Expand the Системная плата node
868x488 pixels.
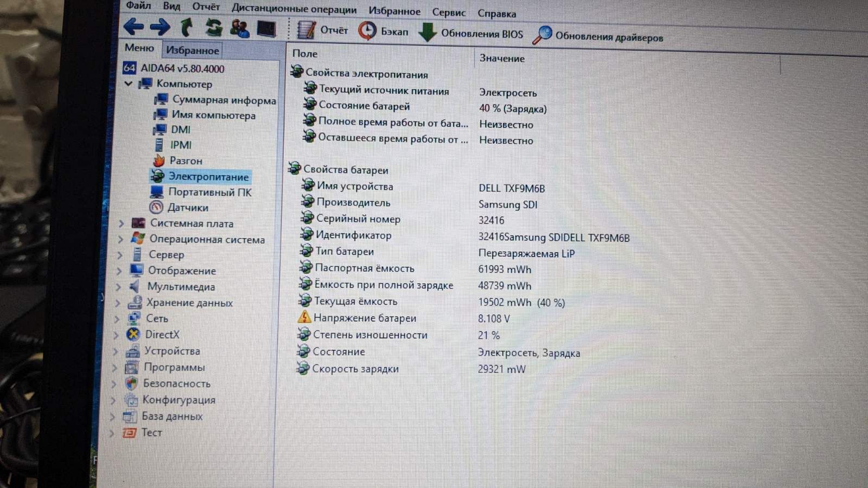tap(121, 223)
